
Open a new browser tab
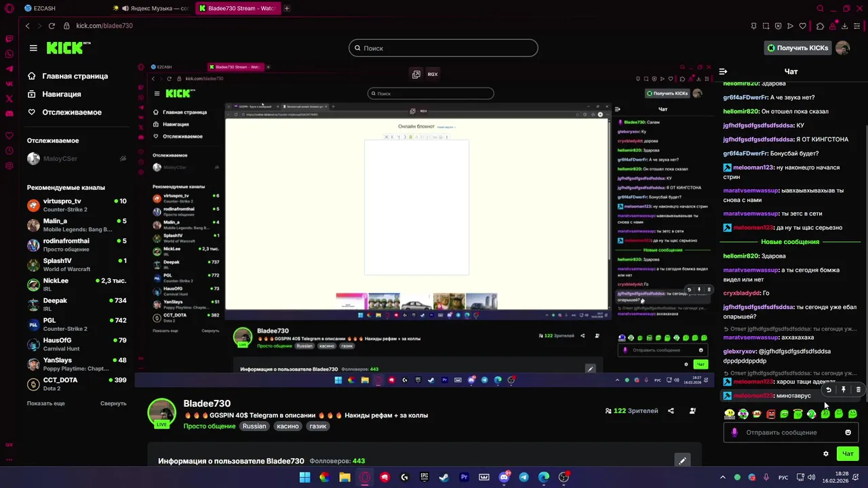tap(287, 8)
